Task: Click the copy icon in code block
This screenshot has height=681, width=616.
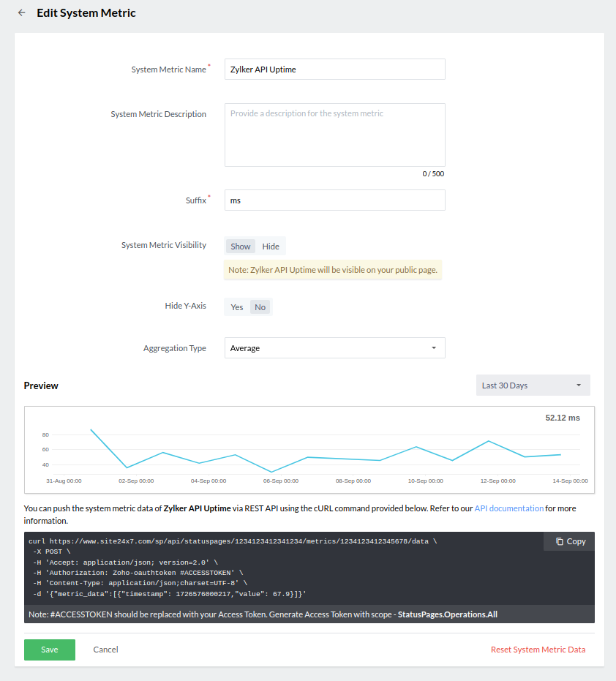Action: tap(560, 541)
